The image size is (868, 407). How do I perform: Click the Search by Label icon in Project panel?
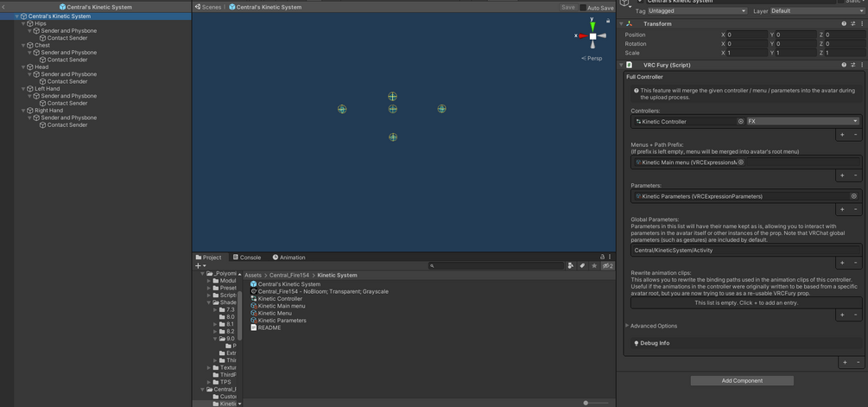(x=582, y=266)
